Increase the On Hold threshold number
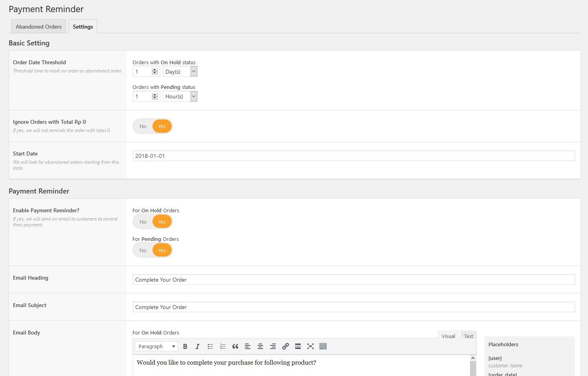 tap(155, 70)
